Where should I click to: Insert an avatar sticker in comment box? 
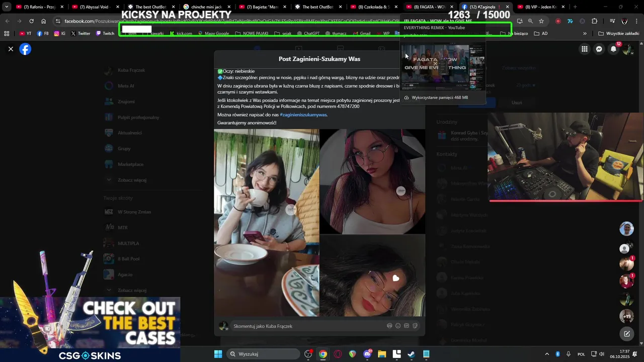pos(389,326)
